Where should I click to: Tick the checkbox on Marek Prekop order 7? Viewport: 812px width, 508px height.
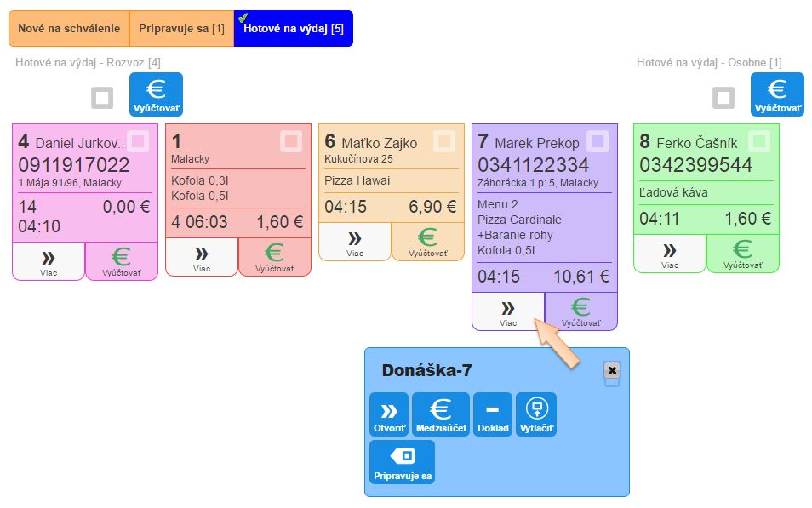(598, 141)
